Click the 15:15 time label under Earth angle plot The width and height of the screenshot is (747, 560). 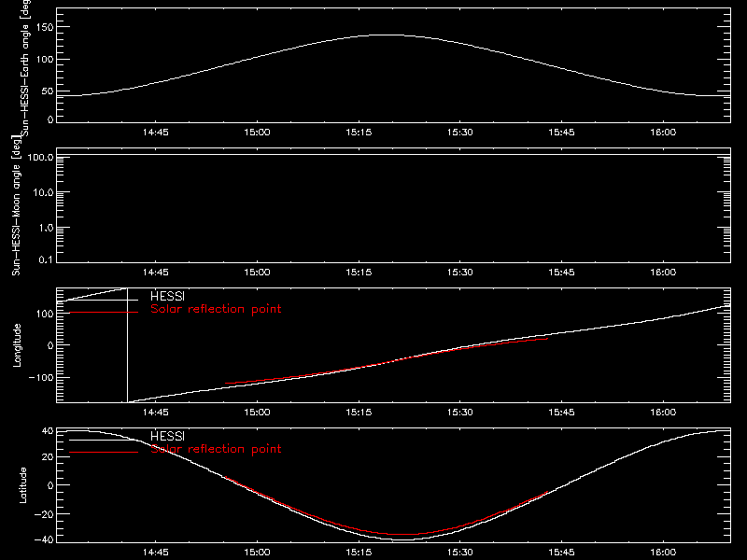tap(359, 132)
